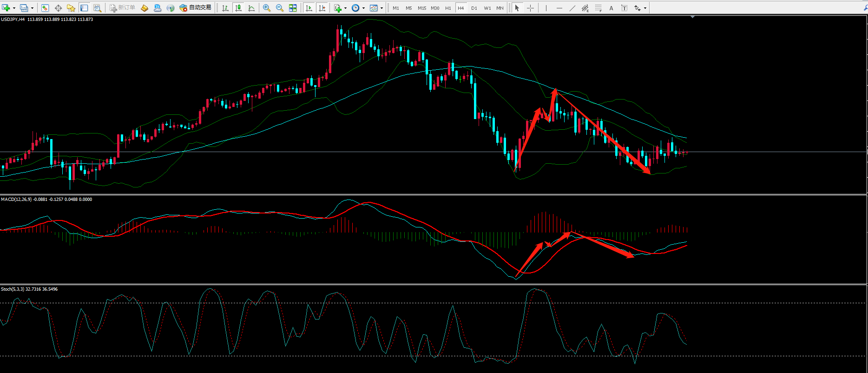Click the chart shift marker triangle
The image size is (868, 373).
[x=692, y=17]
